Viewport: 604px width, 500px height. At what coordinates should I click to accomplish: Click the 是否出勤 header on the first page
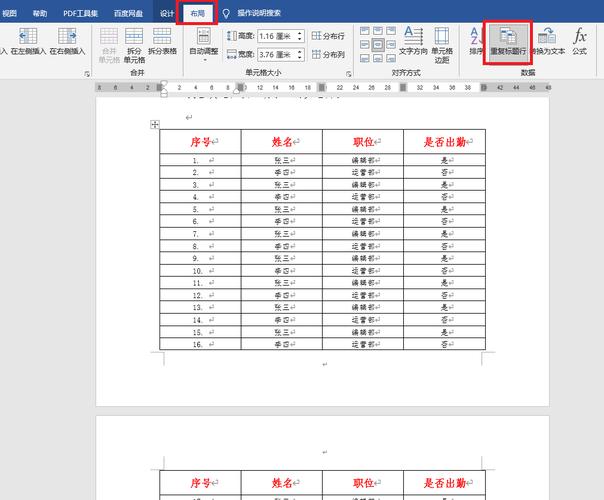[x=445, y=142]
